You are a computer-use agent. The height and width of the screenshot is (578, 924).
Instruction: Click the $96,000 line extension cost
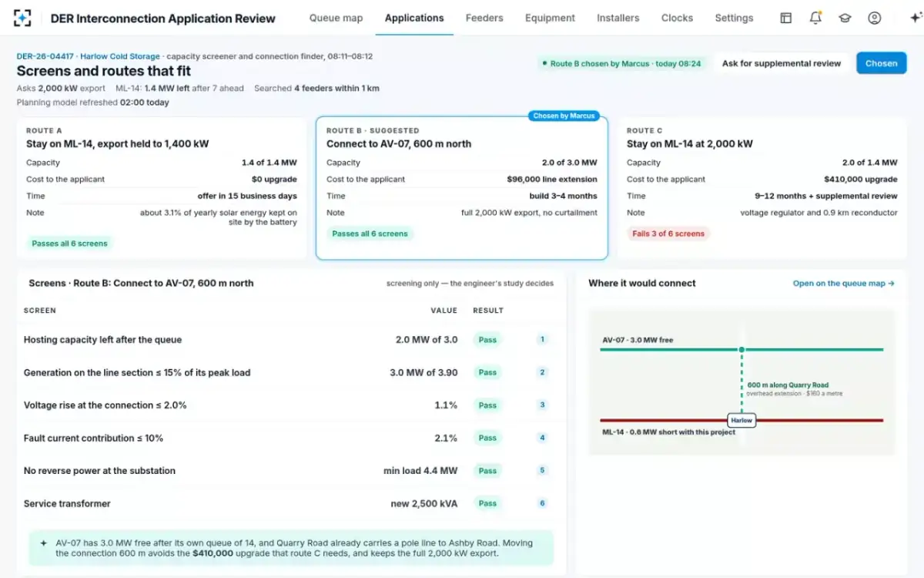click(552, 180)
